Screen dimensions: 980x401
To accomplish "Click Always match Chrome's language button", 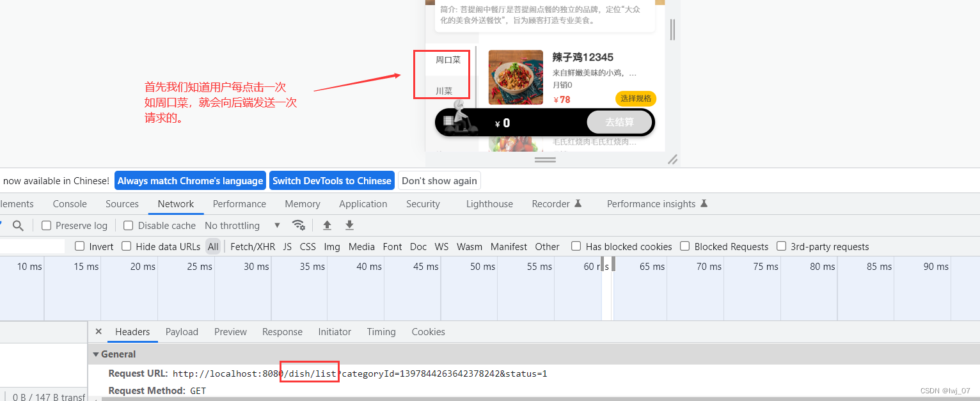I will [x=190, y=181].
